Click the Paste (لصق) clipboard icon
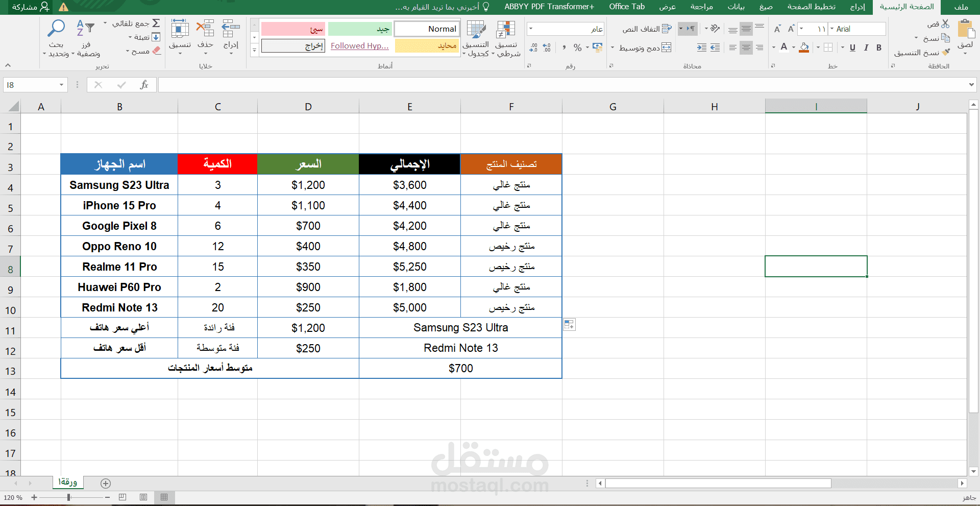This screenshot has height=506, width=980. [965, 29]
